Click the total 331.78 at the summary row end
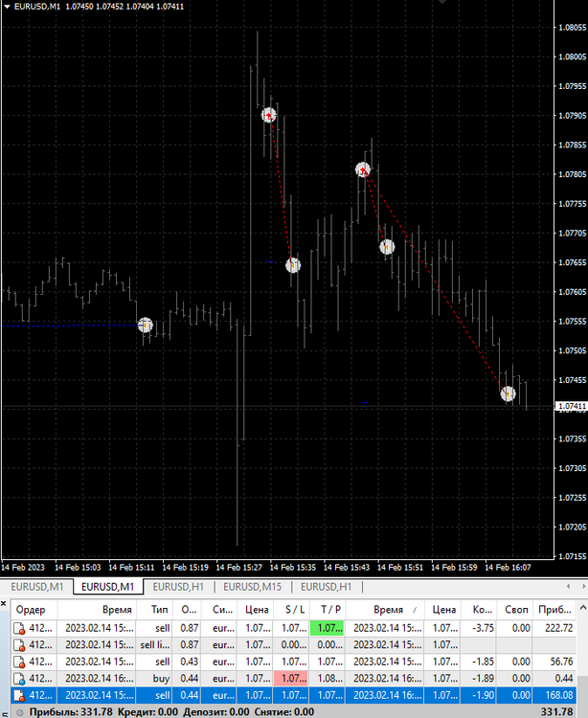588x718 pixels. pyautogui.click(x=557, y=712)
